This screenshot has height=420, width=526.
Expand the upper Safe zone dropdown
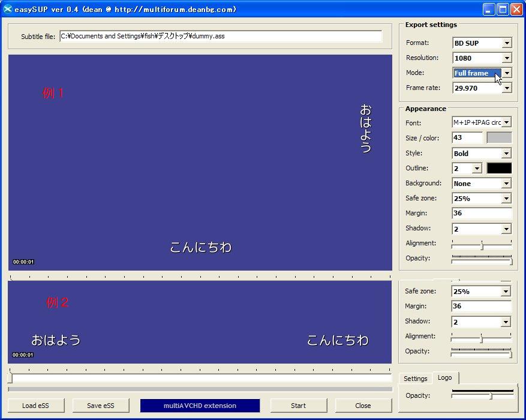click(482, 198)
